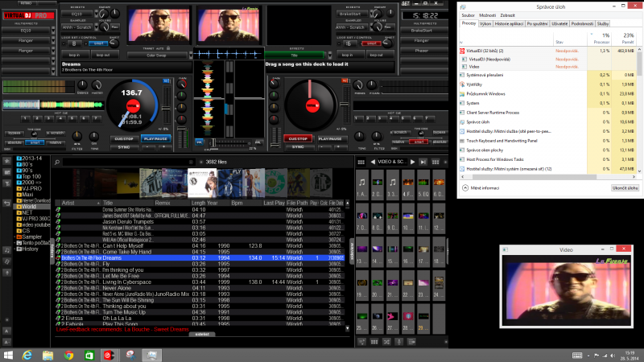Viewport: 644px width, 362px height.
Task: Toggle red smart loop button on right deck
Action: click(x=372, y=43)
